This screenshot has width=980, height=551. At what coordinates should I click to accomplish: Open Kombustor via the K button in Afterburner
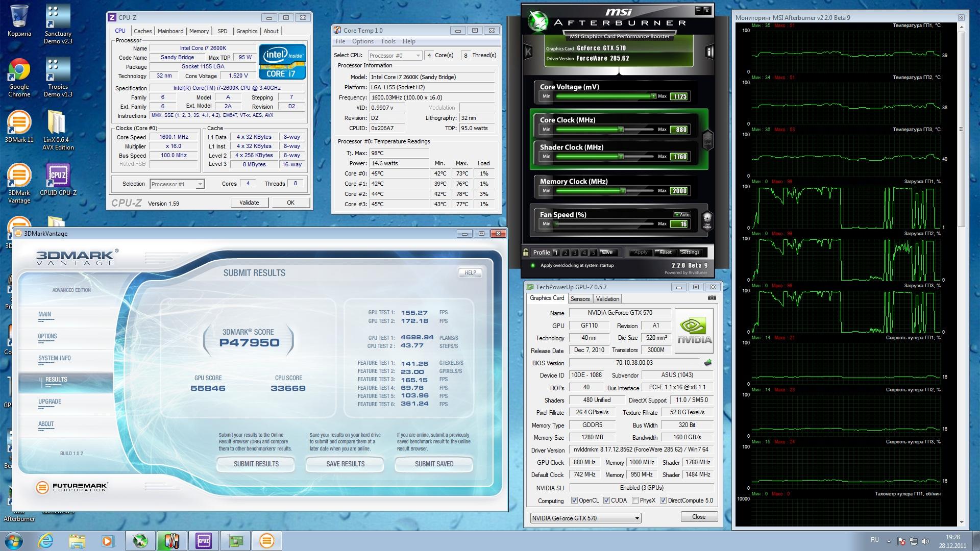pos(528,52)
